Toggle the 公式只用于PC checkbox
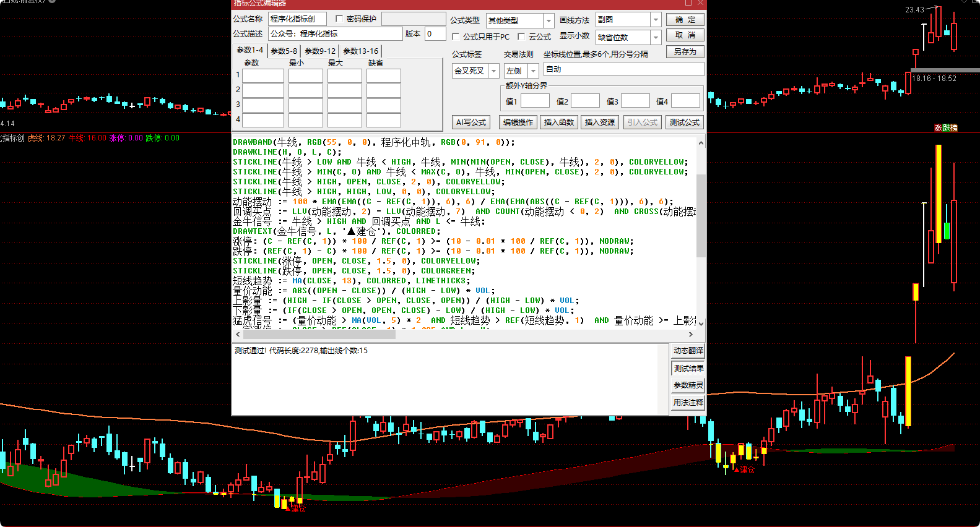 (x=456, y=36)
